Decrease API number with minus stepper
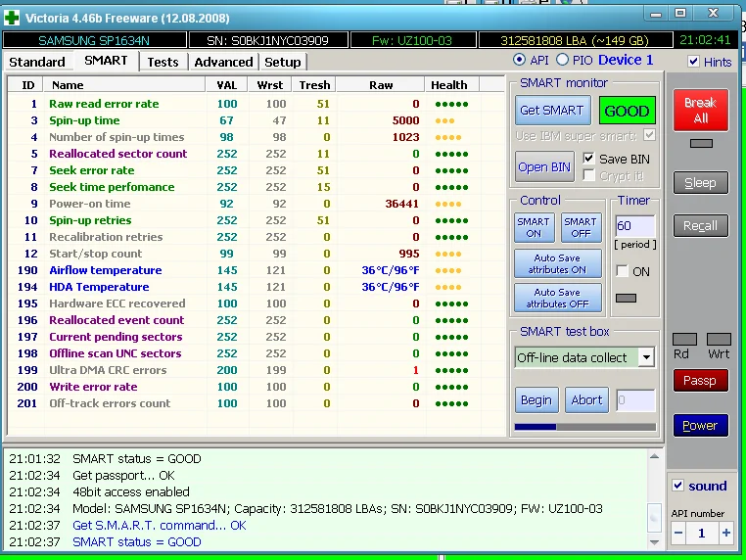This screenshot has height=560, width=746. coord(678,534)
